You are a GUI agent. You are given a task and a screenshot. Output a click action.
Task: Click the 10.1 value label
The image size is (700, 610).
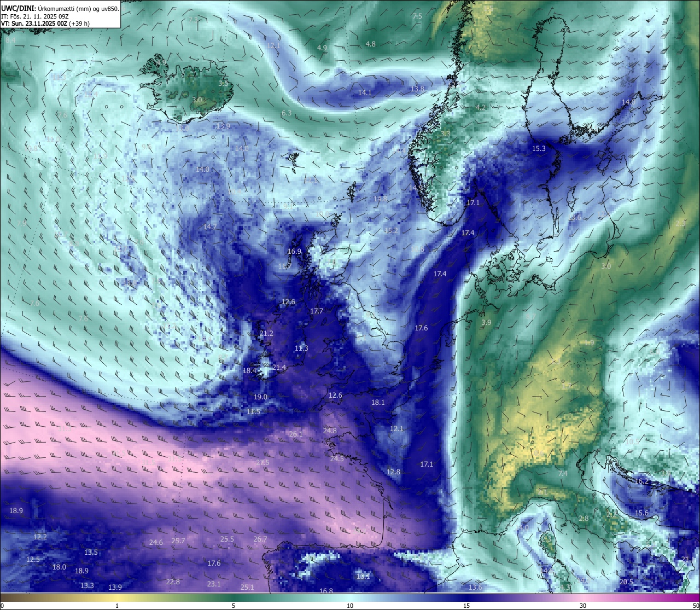point(363,576)
